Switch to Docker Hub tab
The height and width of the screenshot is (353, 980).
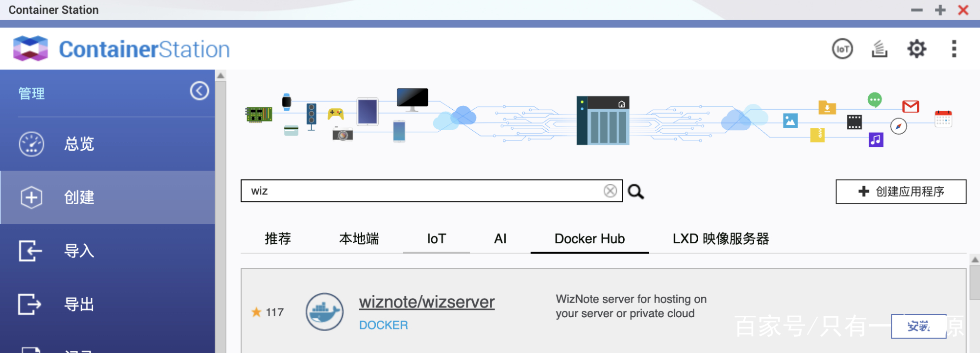(589, 239)
